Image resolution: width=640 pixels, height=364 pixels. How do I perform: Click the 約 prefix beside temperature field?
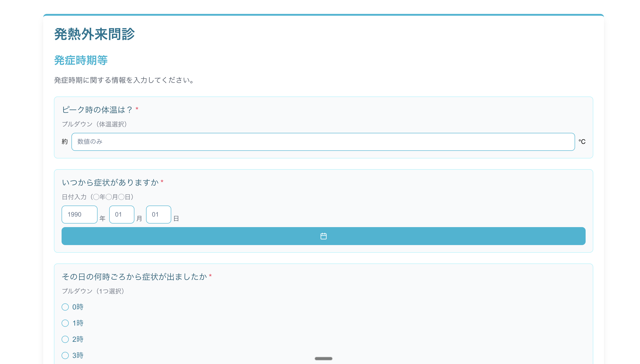click(64, 142)
